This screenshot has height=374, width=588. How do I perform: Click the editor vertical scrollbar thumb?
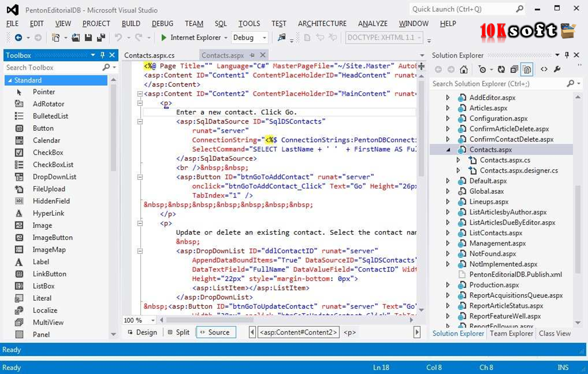(x=421, y=127)
